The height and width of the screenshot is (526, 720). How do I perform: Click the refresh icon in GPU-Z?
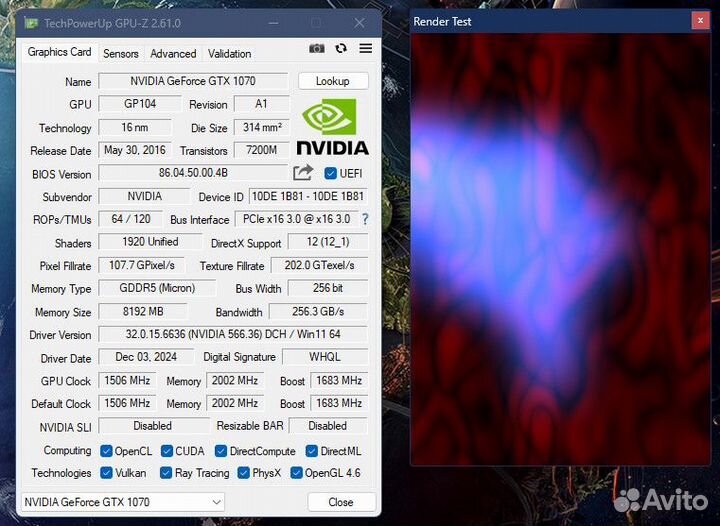coord(341,48)
